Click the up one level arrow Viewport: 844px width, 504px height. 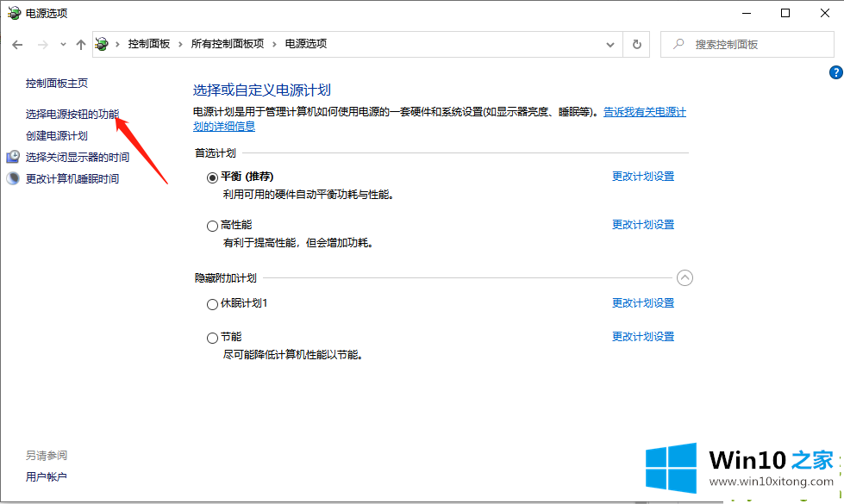point(80,44)
